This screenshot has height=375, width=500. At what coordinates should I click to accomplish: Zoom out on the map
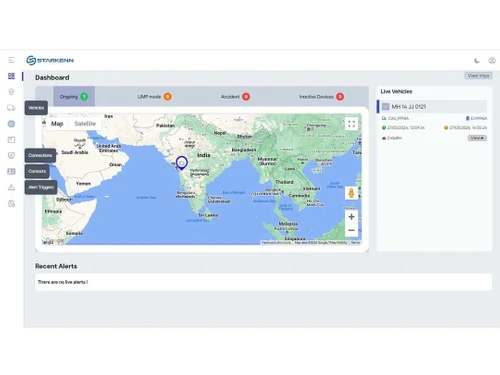[351, 230]
